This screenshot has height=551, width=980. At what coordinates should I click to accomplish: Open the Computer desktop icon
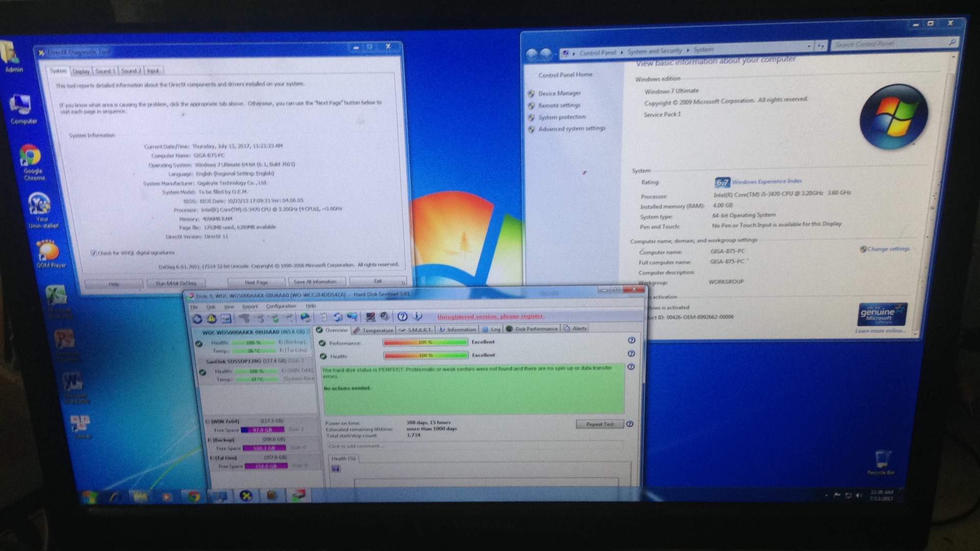coord(22,109)
